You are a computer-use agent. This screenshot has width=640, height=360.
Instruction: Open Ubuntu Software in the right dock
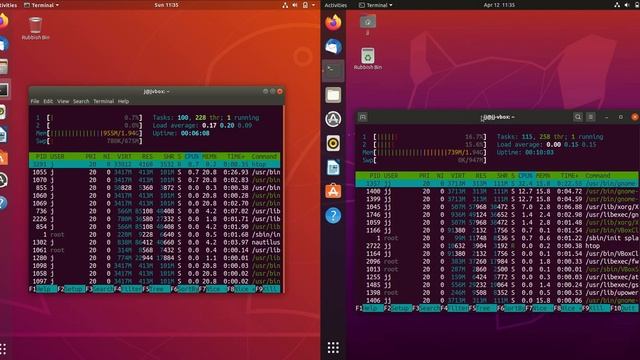click(333, 191)
